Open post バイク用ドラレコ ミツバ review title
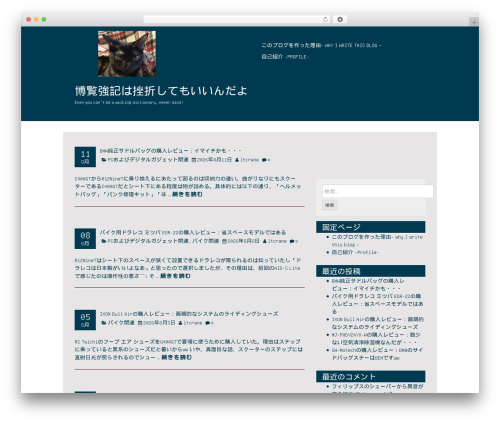The height and width of the screenshot is (423, 500). coord(193,232)
